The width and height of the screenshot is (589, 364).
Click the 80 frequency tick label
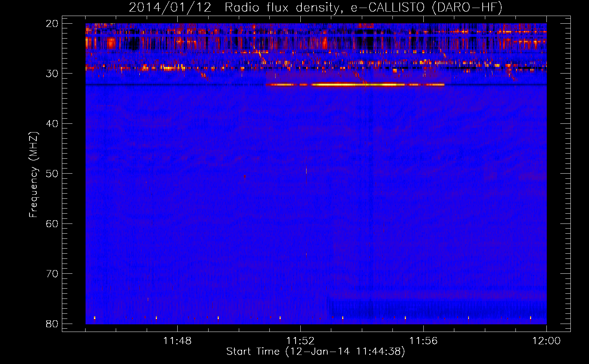coord(52,324)
